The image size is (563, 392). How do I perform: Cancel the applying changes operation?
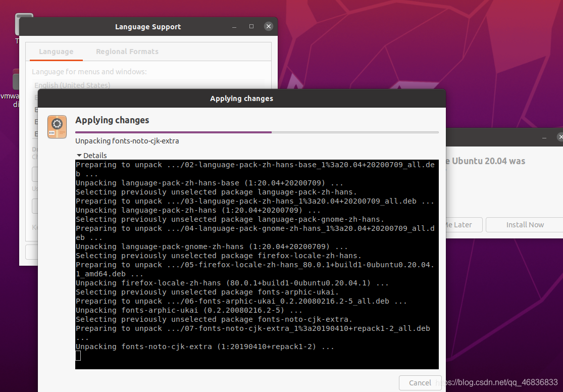[x=420, y=383]
